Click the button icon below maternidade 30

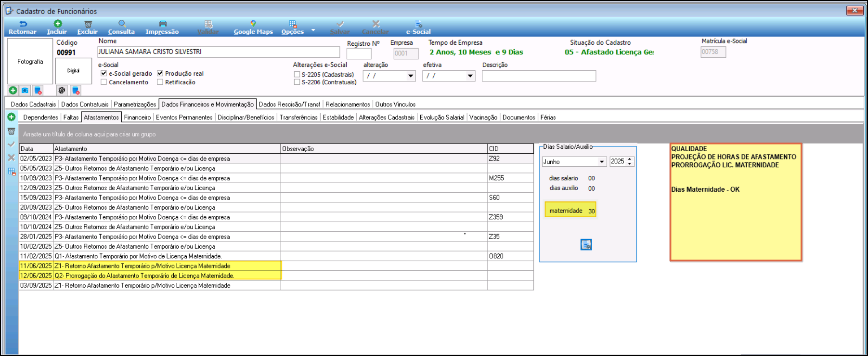(x=586, y=245)
